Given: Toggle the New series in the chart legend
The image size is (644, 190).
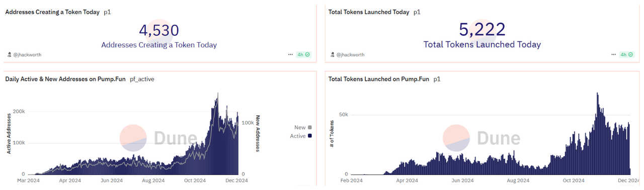Looking at the screenshot, I should (303, 127).
